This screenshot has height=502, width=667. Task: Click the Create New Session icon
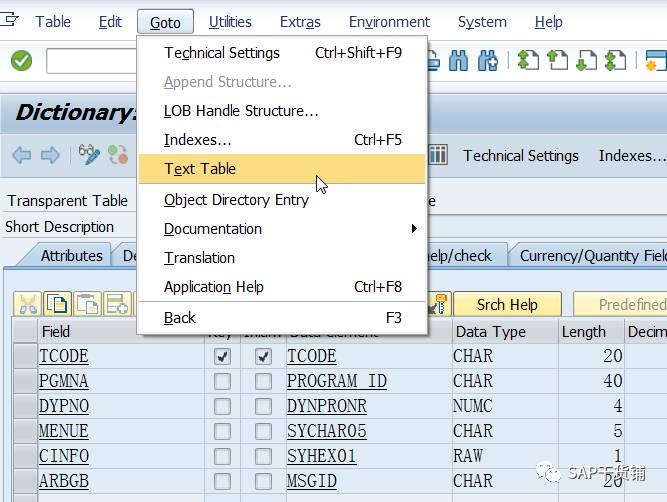[656, 60]
